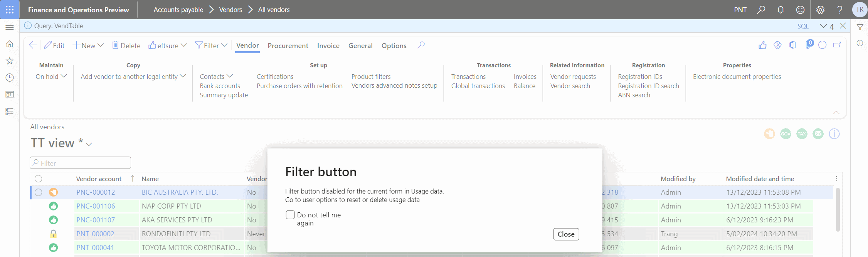Open Office integration icon

tap(792, 45)
